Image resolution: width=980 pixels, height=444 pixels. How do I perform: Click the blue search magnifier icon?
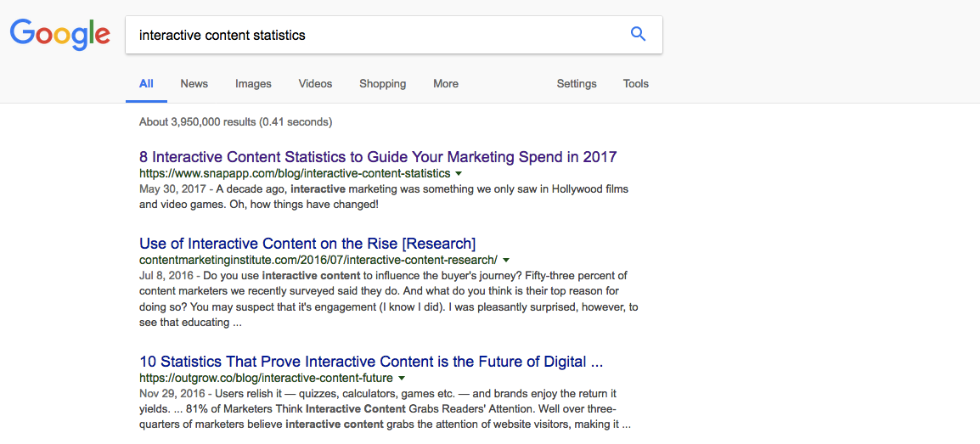tap(638, 34)
